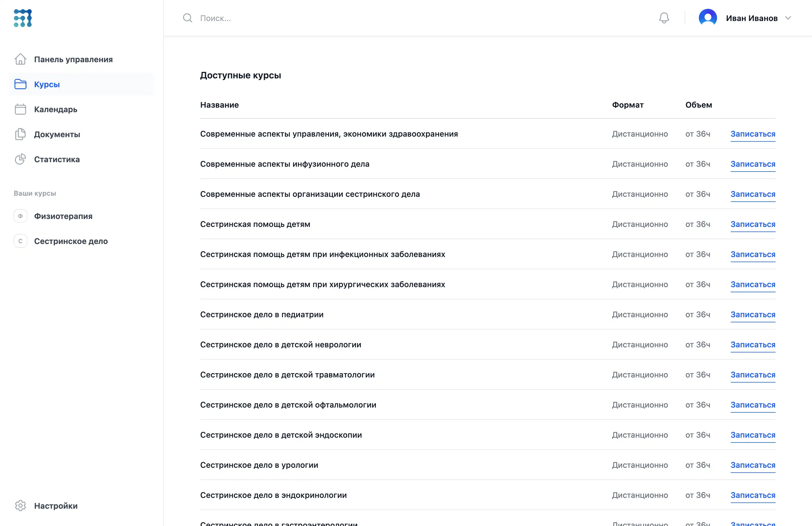Sign up for Сестринское дело в педиатрии
The width and height of the screenshot is (812, 526).
click(753, 315)
